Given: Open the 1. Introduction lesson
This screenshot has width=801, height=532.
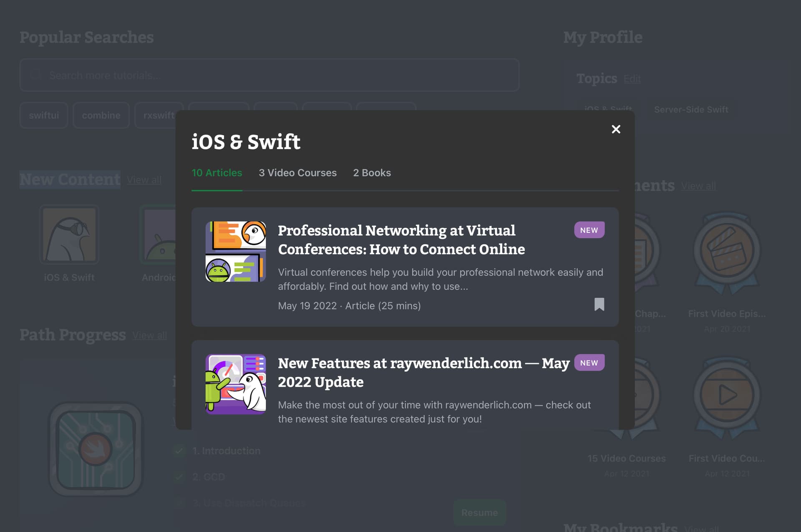Looking at the screenshot, I should [226, 451].
